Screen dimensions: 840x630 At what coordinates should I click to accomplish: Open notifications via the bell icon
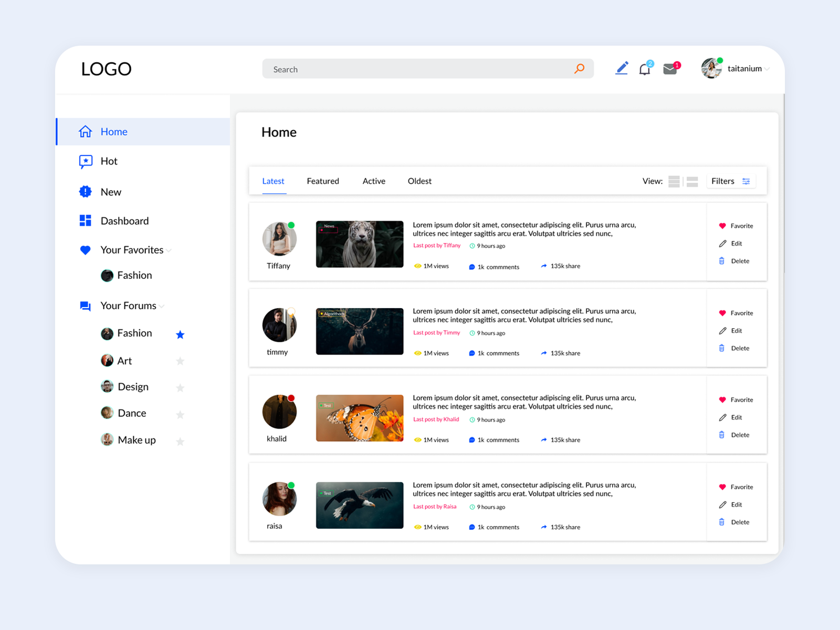pos(645,69)
